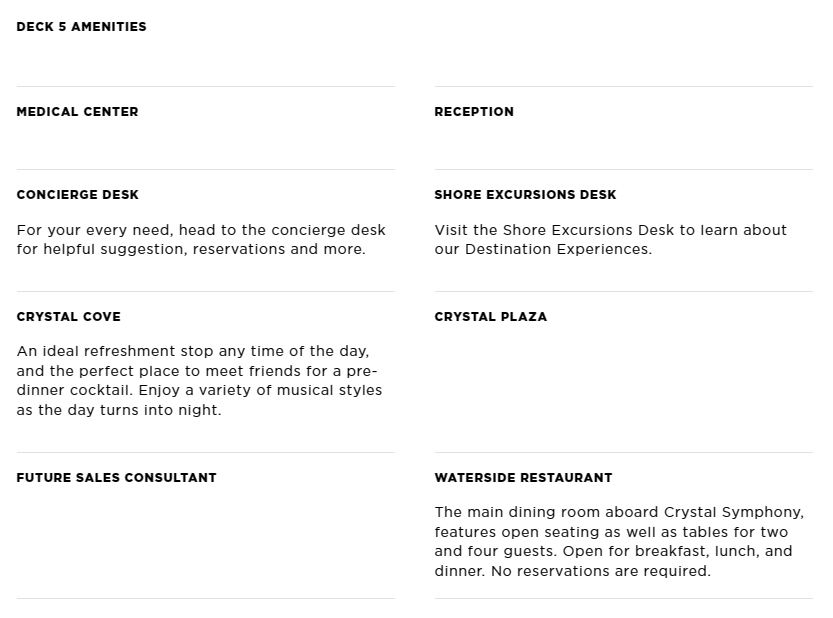The height and width of the screenshot is (618, 833).
Task: Click the concierge desk description text
Action: [201, 240]
